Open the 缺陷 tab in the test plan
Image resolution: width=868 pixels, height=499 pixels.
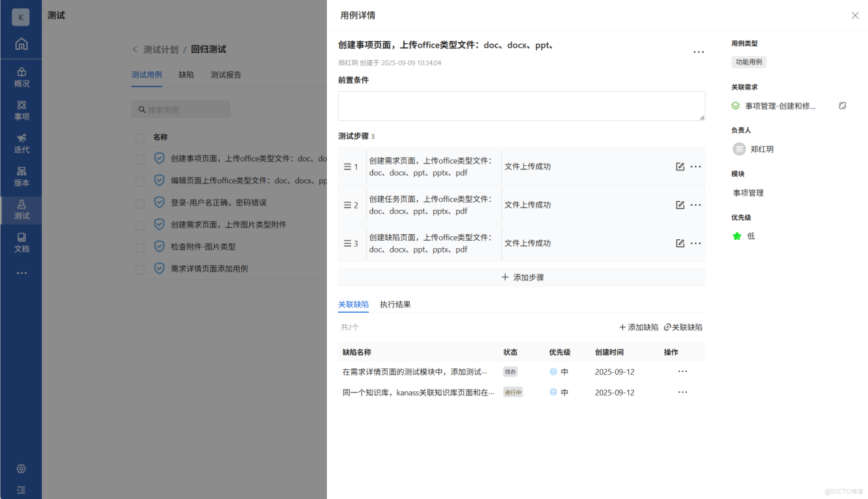(x=186, y=74)
